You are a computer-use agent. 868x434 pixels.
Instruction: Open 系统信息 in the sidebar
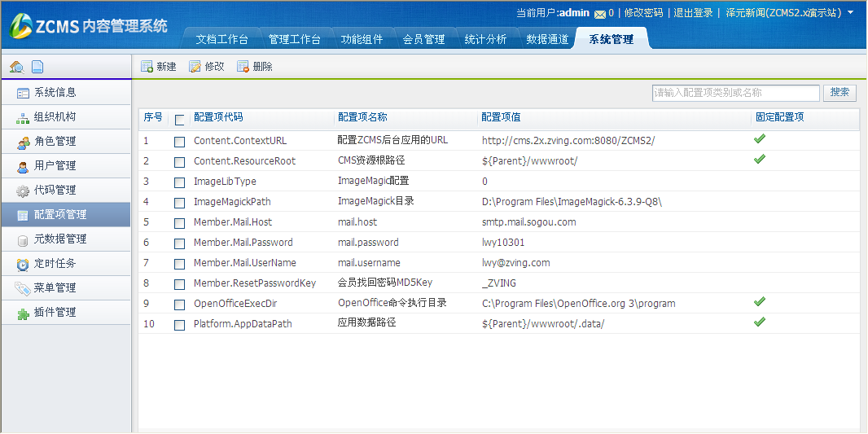pyautogui.click(x=55, y=93)
